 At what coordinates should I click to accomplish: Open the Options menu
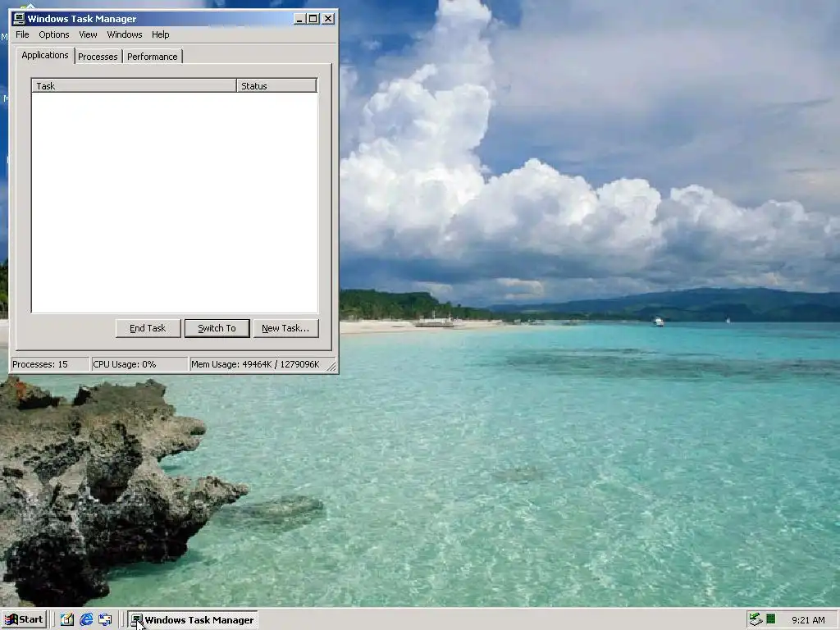pyautogui.click(x=53, y=34)
